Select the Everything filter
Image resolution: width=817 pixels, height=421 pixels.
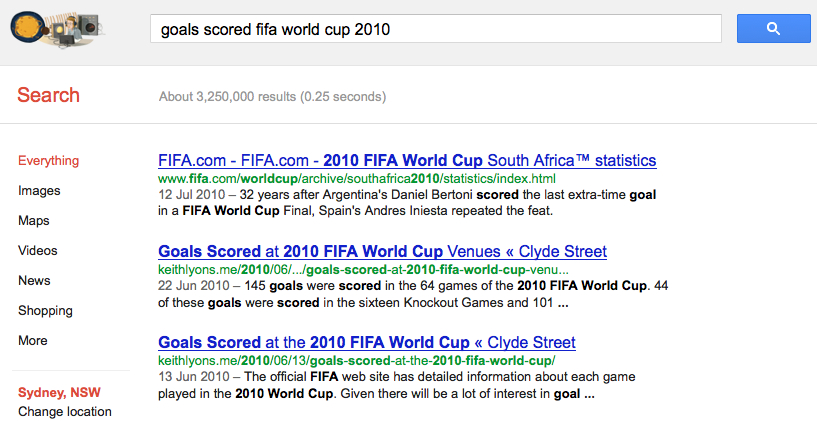[x=48, y=160]
